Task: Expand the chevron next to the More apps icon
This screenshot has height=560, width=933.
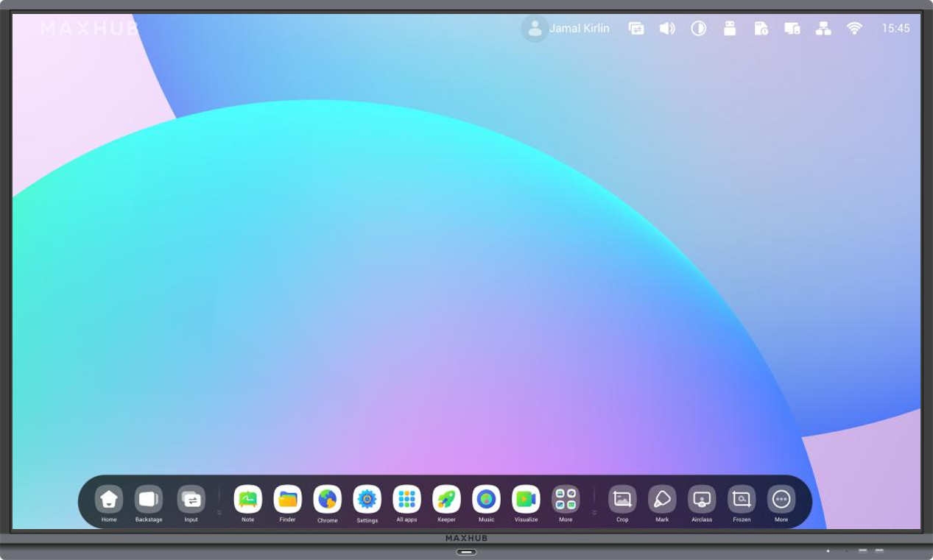Action: click(x=594, y=512)
